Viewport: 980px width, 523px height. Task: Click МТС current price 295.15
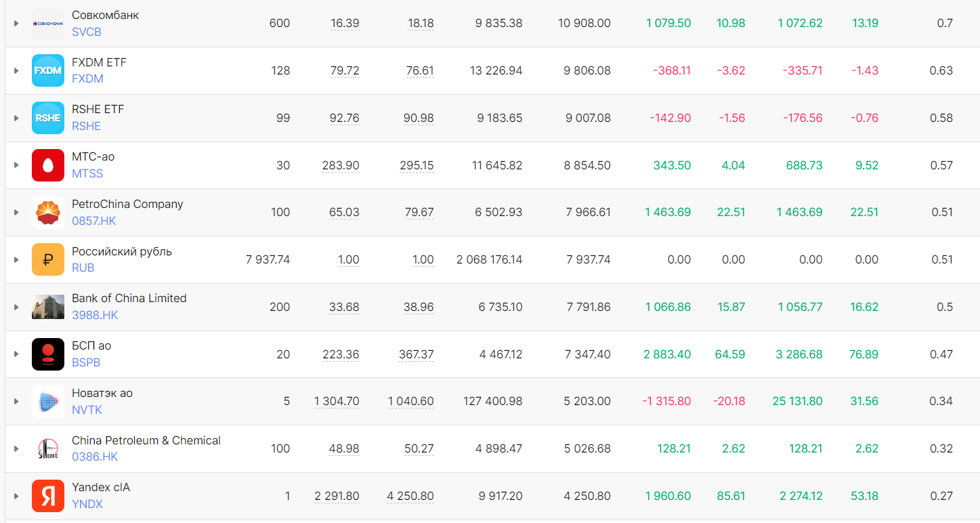(417, 165)
